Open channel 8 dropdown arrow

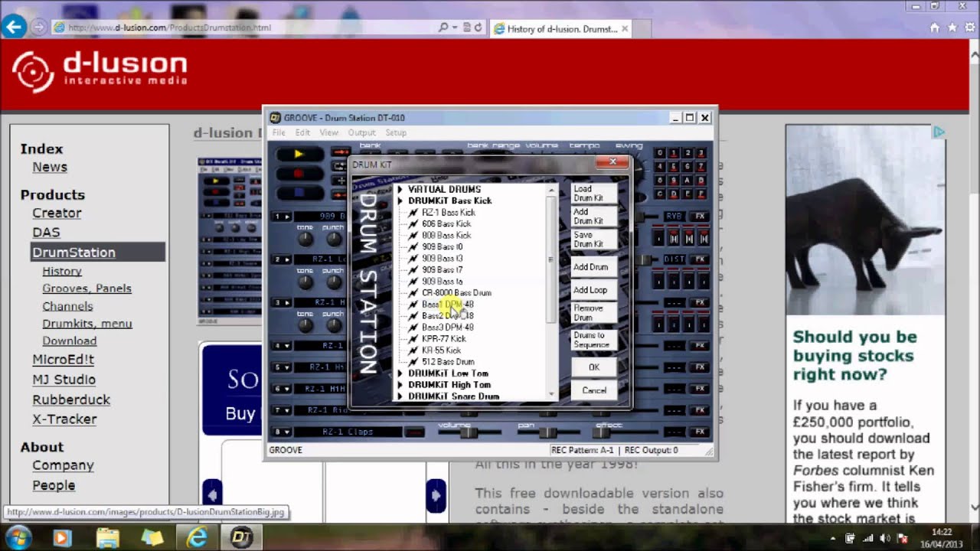coord(287,432)
